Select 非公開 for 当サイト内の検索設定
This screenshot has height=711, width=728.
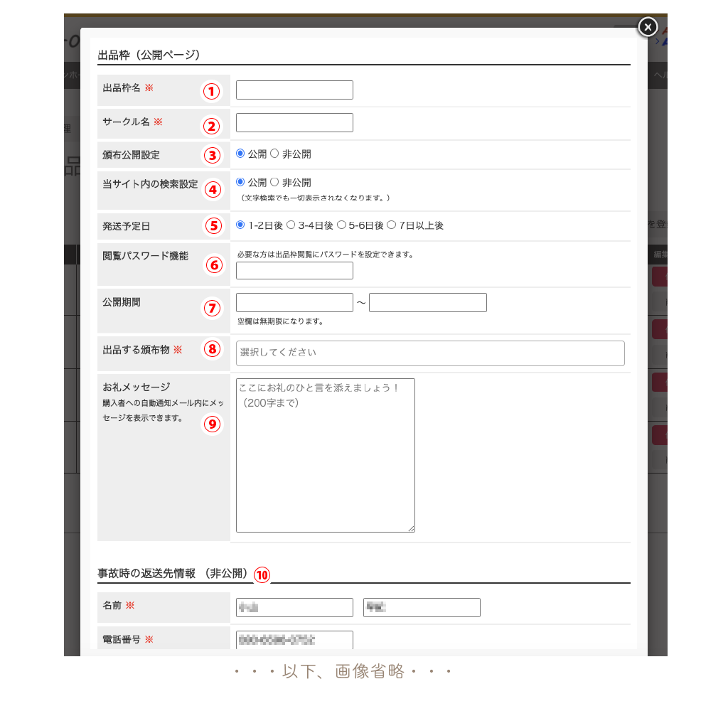coord(274,182)
